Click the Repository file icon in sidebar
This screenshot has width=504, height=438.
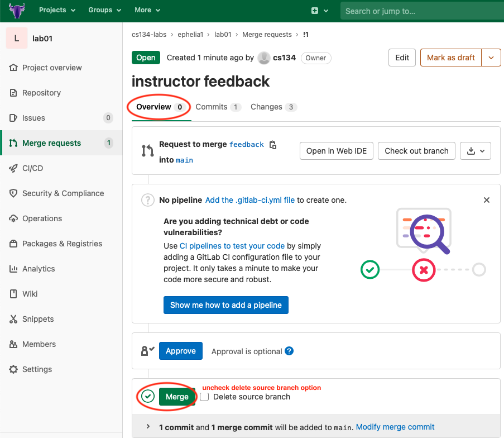tap(13, 93)
